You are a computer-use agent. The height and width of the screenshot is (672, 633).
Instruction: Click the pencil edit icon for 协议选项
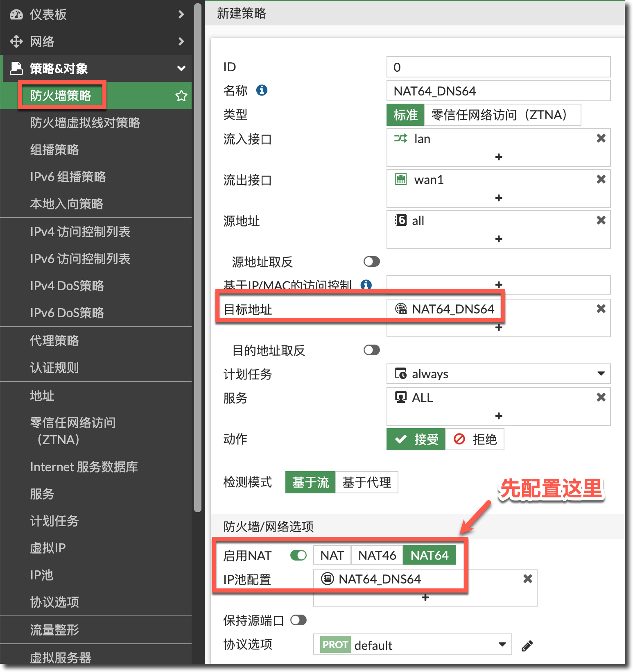click(x=527, y=646)
